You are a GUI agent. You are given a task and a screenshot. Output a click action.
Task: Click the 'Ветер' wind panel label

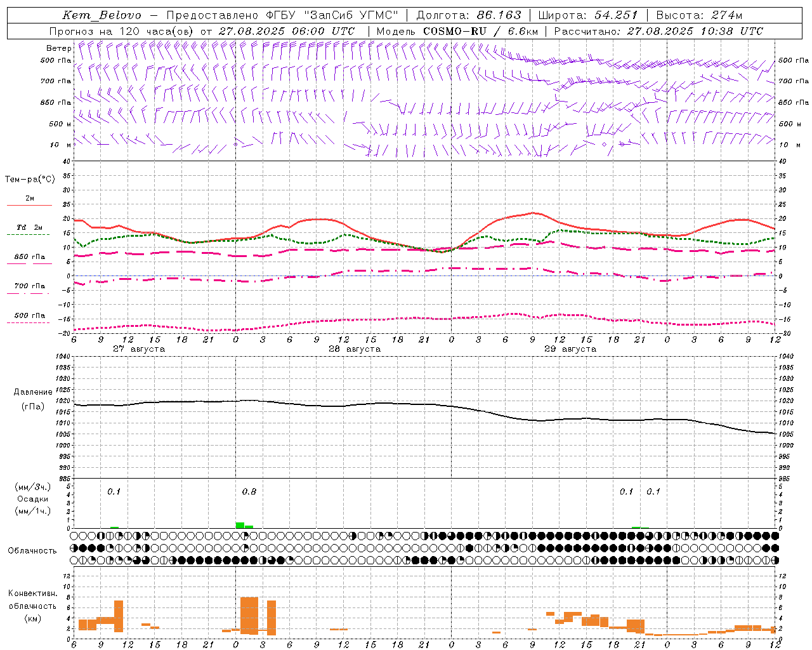(x=59, y=48)
